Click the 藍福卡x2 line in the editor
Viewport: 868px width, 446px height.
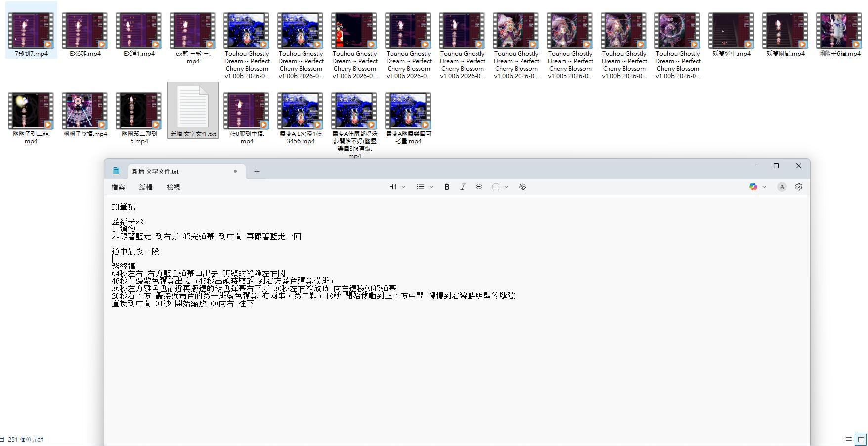pyautogui.click(x=128, y=222)
